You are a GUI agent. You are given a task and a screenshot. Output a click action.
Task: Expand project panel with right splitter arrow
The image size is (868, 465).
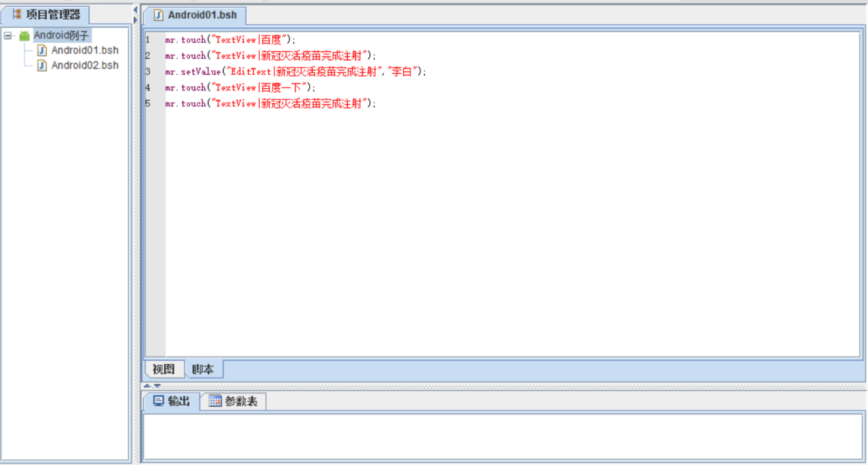coord(135,20)
